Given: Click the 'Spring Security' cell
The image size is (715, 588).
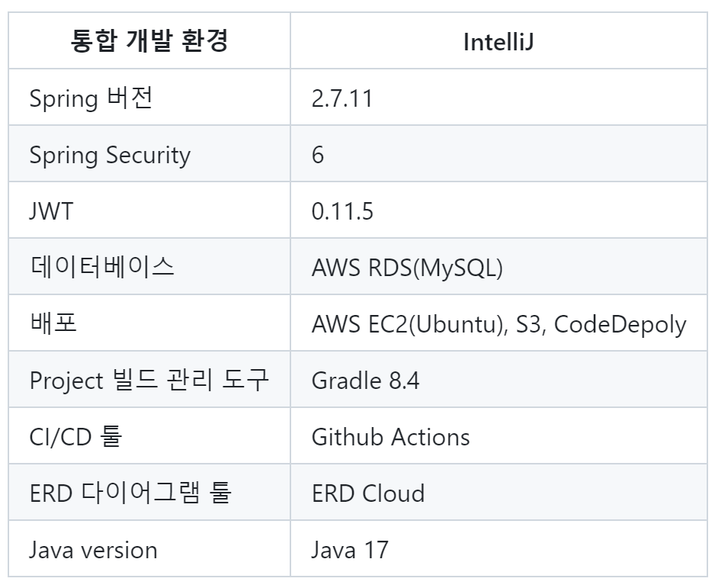Looking at the screenshot, I should (149, 154).
